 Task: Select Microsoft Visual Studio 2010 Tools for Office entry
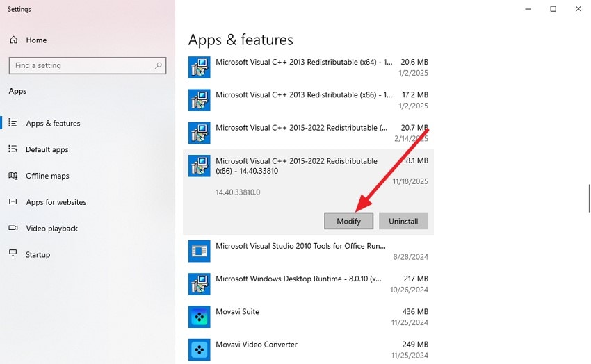click(308, 251)
